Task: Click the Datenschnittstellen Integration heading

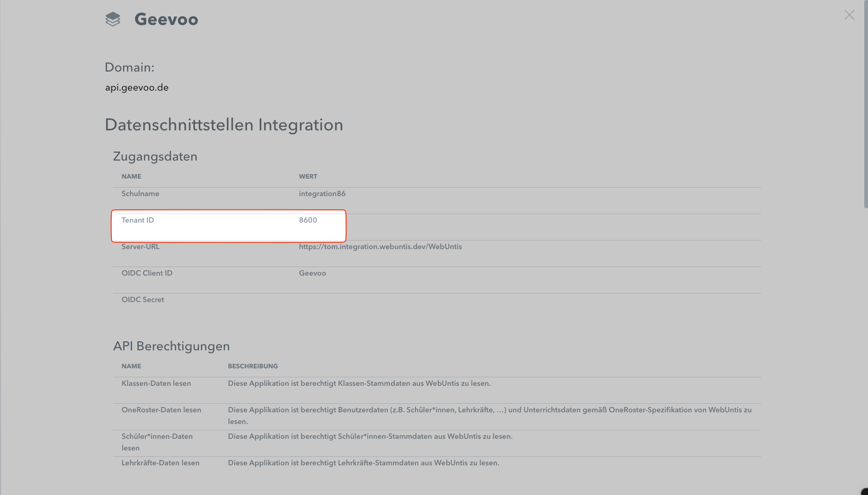Action: [x=224, y=125]
